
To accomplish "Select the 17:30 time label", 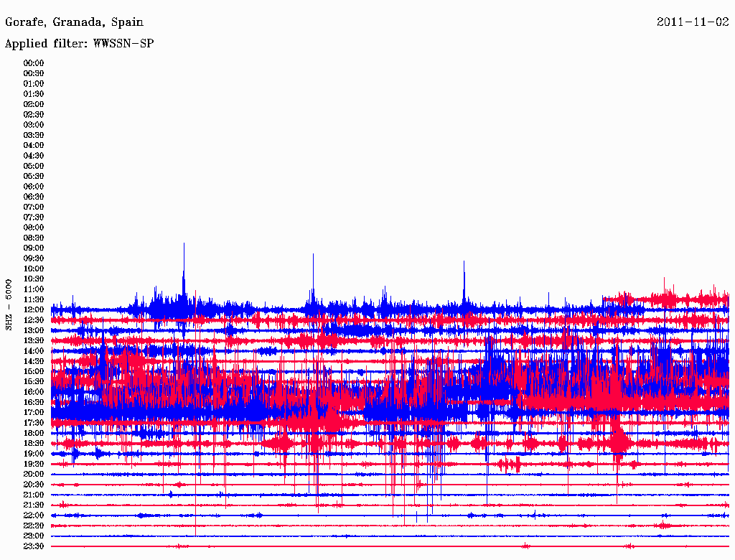I will pos(34,423).
